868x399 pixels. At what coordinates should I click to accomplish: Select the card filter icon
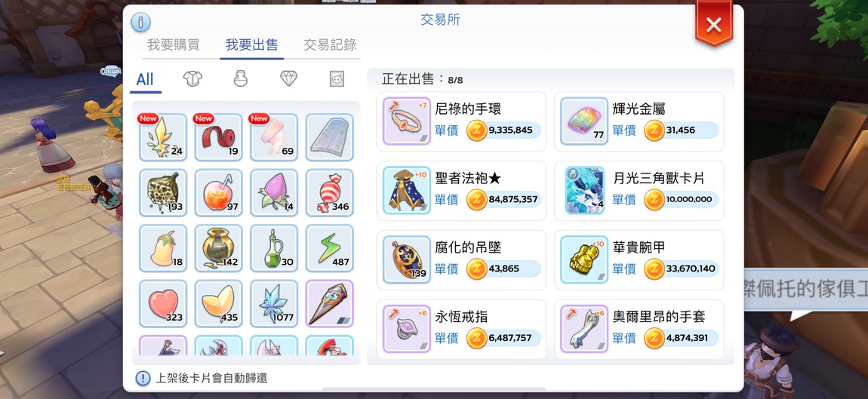(337, 78)
